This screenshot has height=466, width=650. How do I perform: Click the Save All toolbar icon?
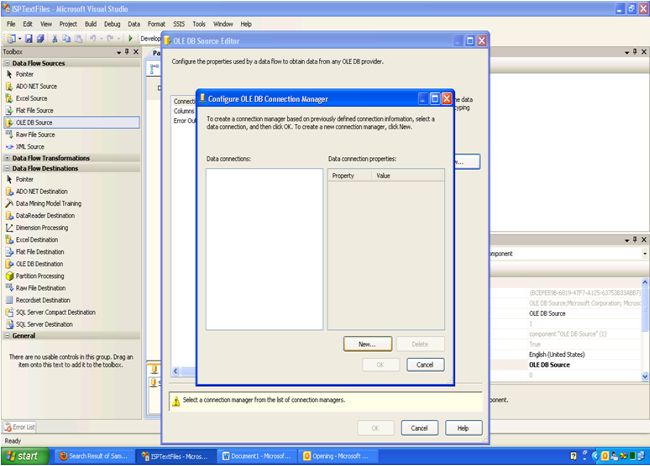point(41,39)
